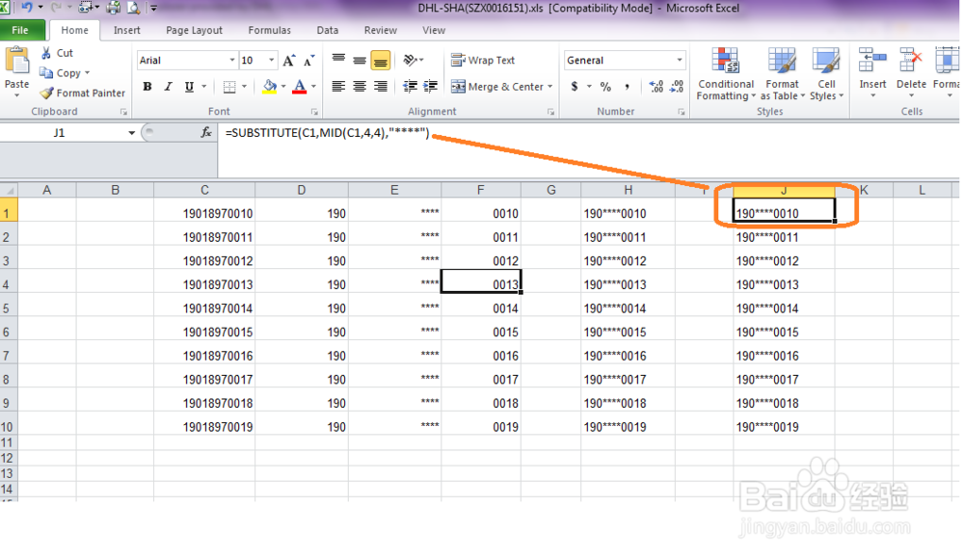Switch to the Review tab

click(381, 30)
